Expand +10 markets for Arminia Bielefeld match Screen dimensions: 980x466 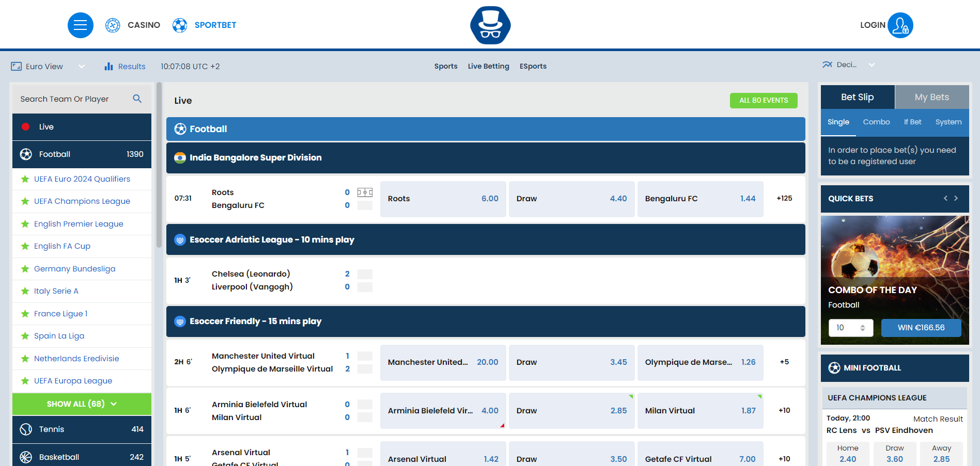(x=784, y=411)
